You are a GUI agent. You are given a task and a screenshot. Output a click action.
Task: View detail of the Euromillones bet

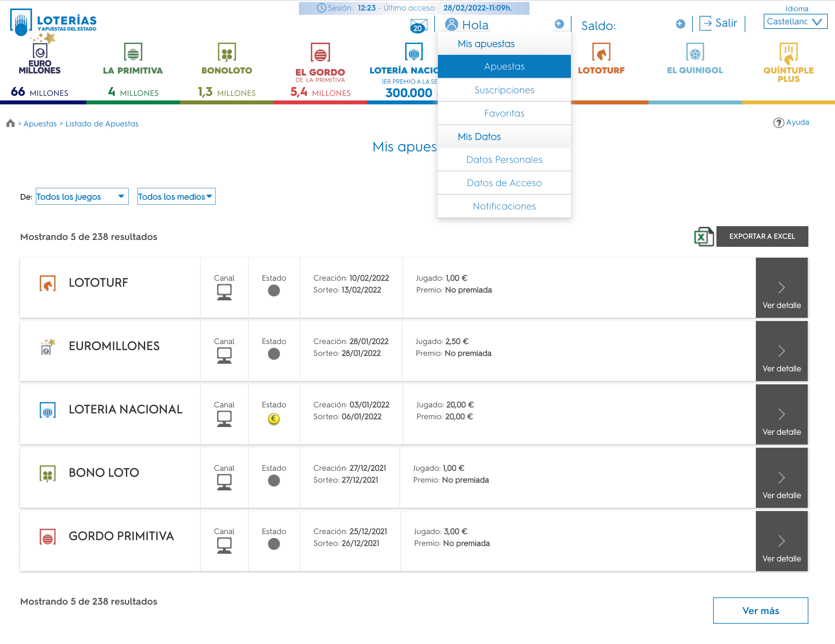781,351
